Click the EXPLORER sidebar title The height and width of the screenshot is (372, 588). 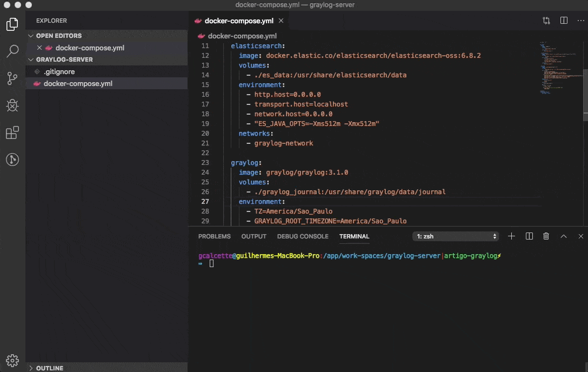coord(51,21)
